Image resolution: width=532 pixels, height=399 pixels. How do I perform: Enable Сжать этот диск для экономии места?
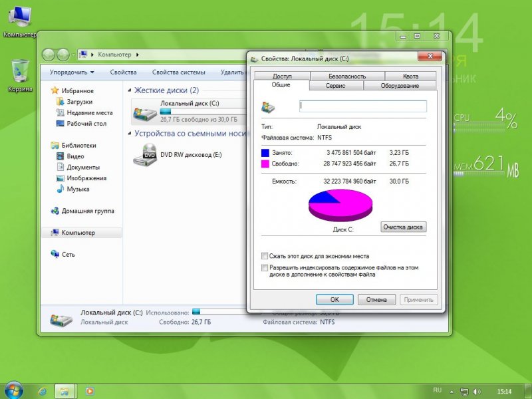264,256
